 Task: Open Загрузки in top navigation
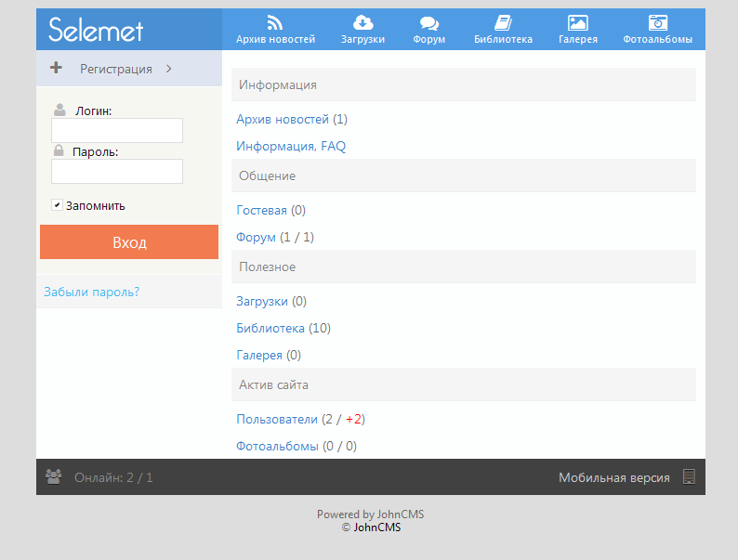pos(362,39)
